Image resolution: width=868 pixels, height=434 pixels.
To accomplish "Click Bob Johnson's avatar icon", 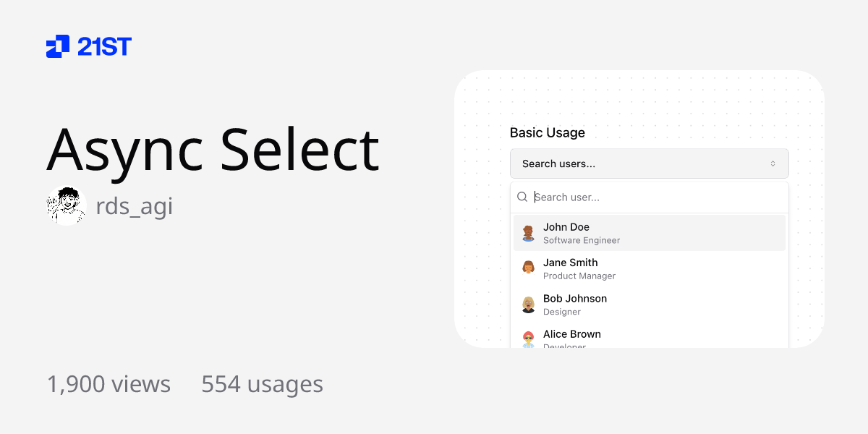I will point(528,305).
